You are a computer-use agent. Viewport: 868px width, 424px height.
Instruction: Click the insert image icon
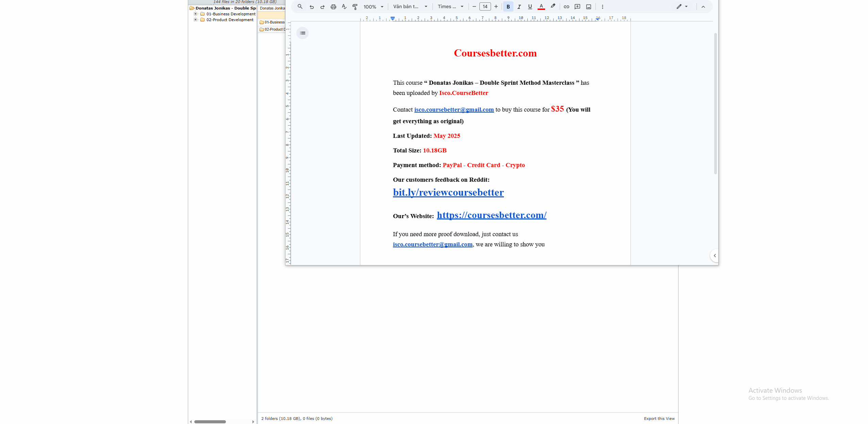tap(588, 6)
